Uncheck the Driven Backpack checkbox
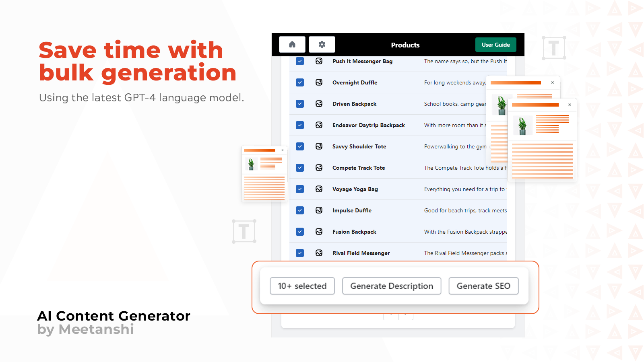Image resolution: width=644 pixels, height=362 pixels. coord(300,104)
